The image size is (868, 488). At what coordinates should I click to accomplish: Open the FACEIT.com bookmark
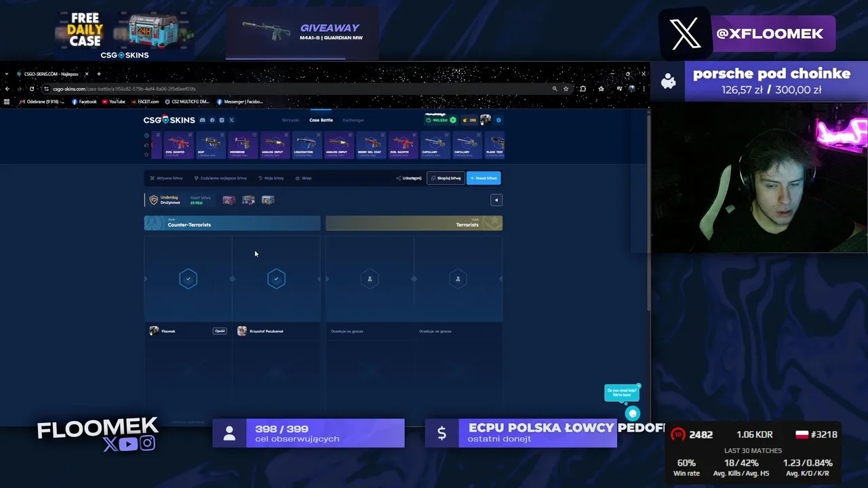tap(144, 102)
